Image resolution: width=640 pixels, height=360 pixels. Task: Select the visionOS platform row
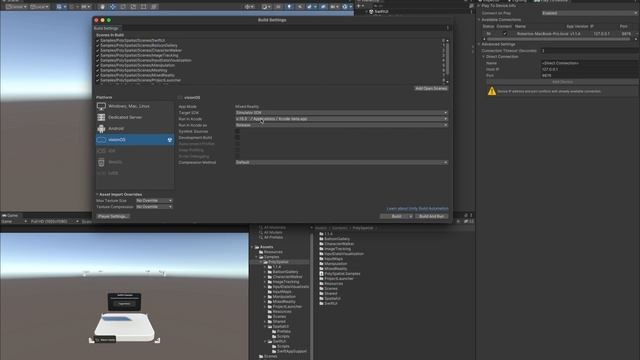[x=135, y=140]
